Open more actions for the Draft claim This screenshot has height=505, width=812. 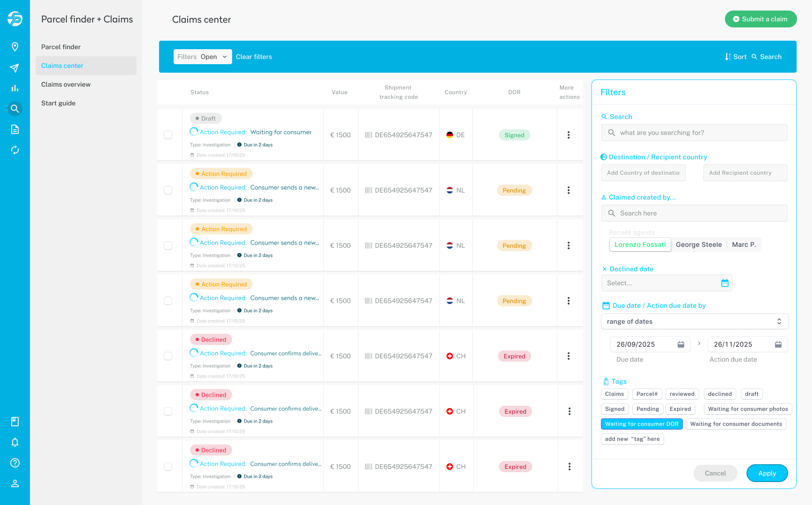click(x=569, y=135)
